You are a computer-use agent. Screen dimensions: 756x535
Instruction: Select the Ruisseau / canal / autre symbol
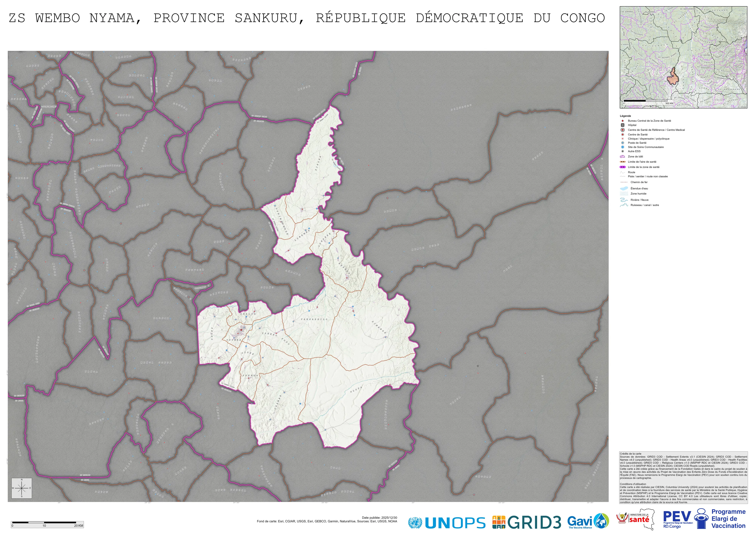624,205
